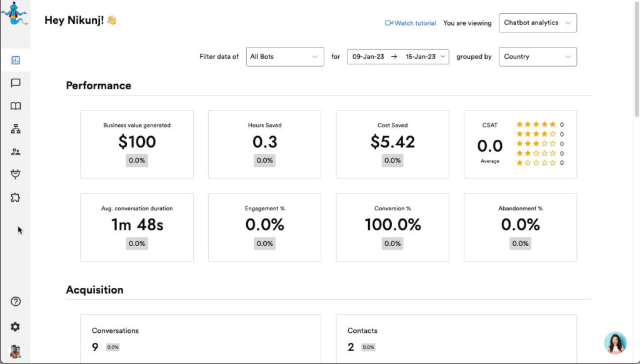Screen dimensions: 640x364
Task: Click the genie logo at top left
Action: [14, 14]
